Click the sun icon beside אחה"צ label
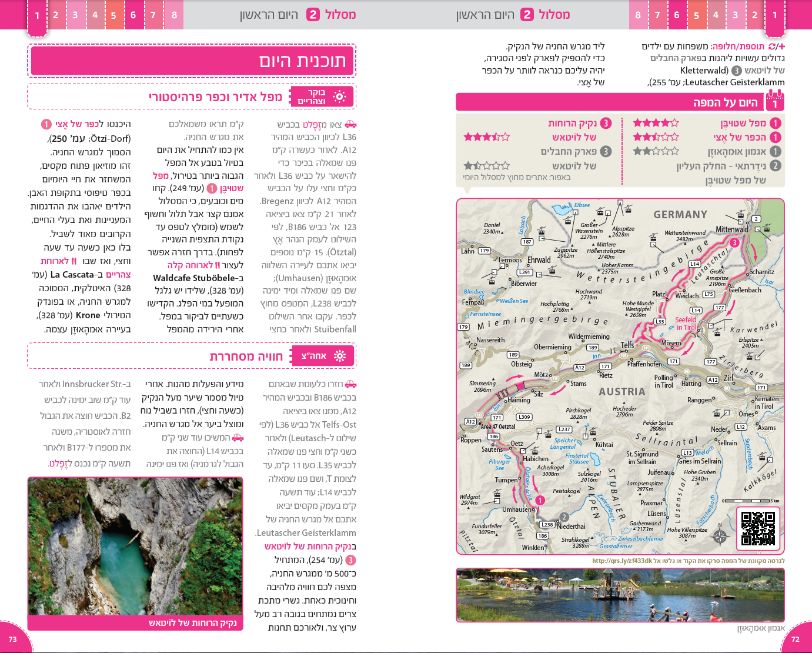This screenshot has height=653, width=812. pos(339,356)
